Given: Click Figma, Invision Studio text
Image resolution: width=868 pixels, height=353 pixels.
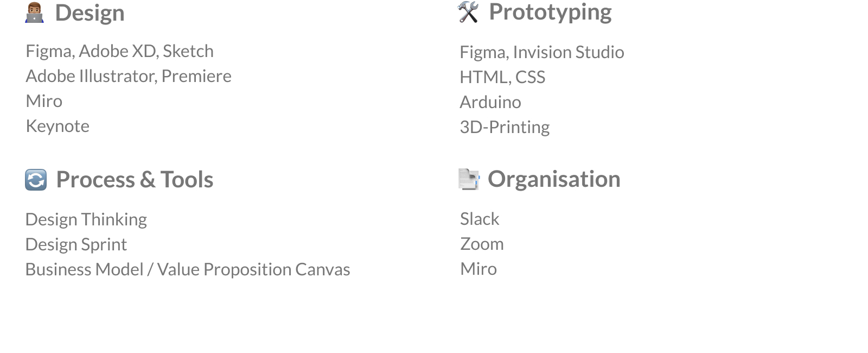Looking at the screenshot, I should pos(542,52).
